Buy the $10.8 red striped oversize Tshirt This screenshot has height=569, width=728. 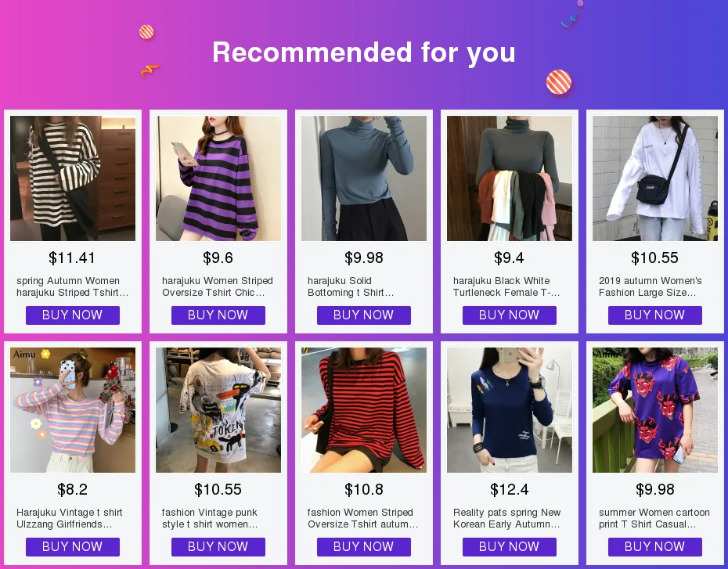(363, 547)
